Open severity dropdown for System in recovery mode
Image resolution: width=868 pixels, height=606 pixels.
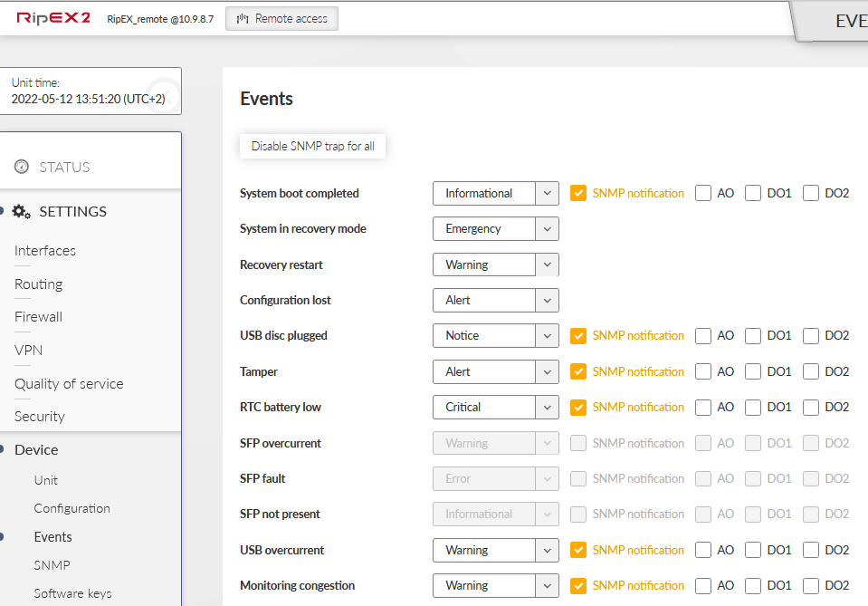495,229
